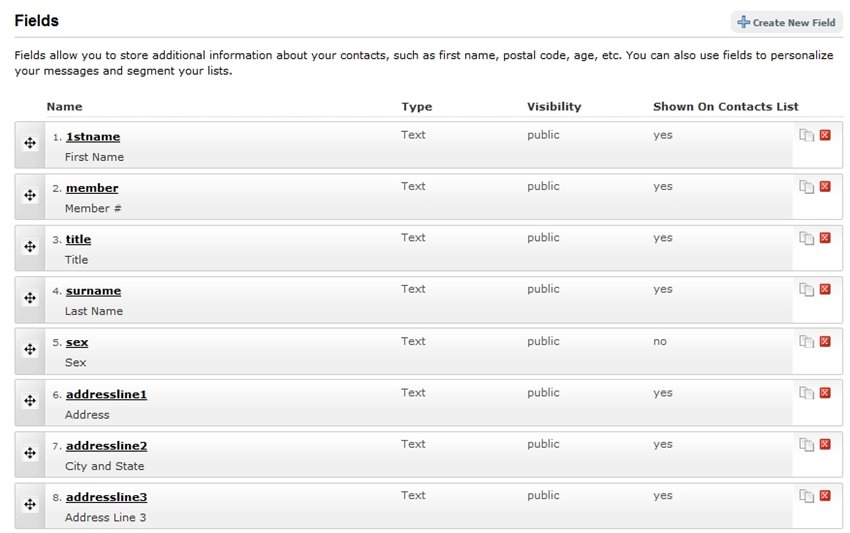Remove the surname field with red X

click(825, 289)
